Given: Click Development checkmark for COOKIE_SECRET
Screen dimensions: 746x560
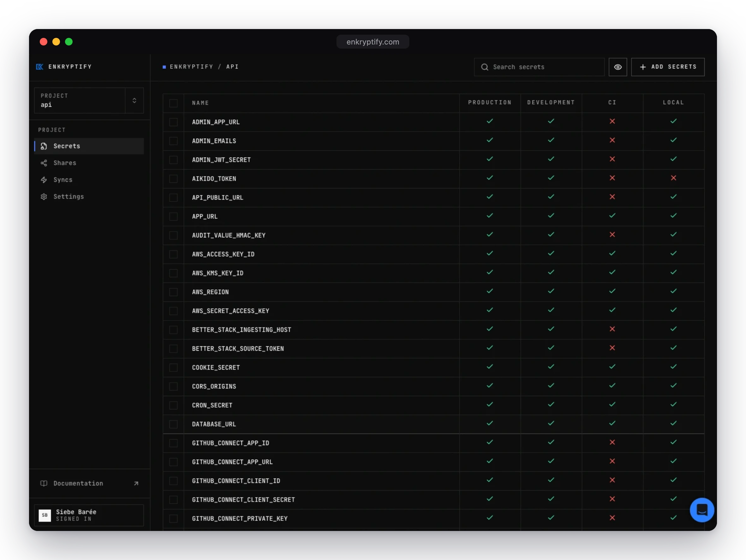Looking at the screenshot, I should [551, 366].
